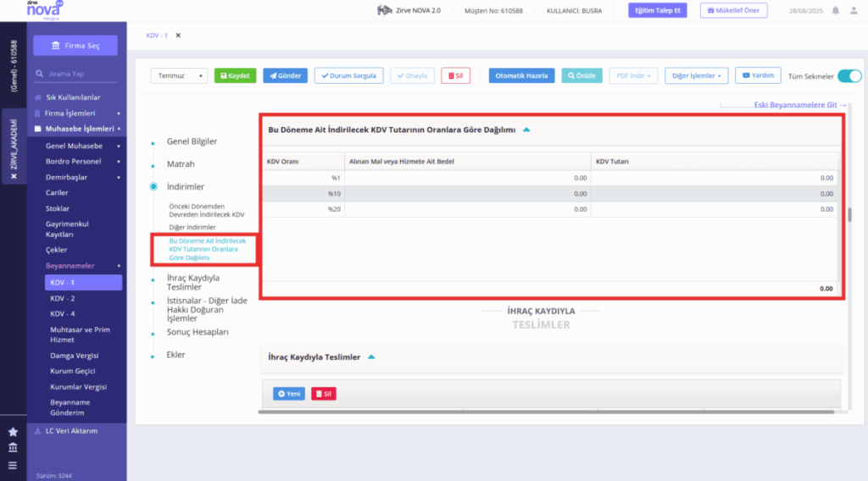Click the Yardım help button
The width and height of the screenshot is (868, 481).
tap(758, 75)
